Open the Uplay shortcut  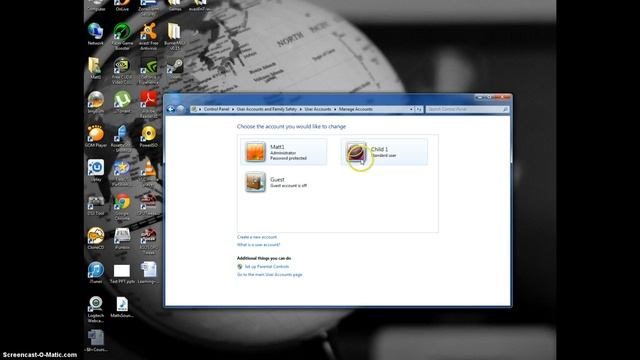tap(96, 171)
